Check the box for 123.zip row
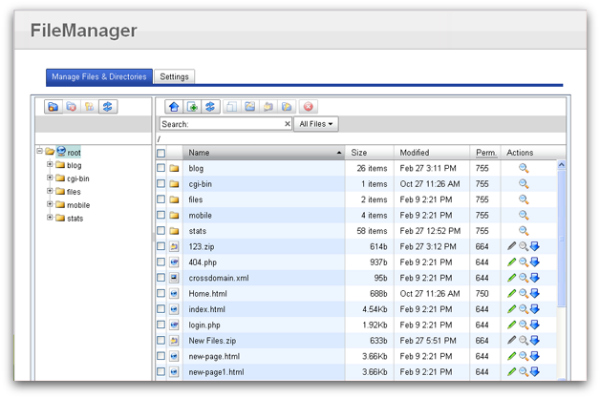 [x=161, y=246]
